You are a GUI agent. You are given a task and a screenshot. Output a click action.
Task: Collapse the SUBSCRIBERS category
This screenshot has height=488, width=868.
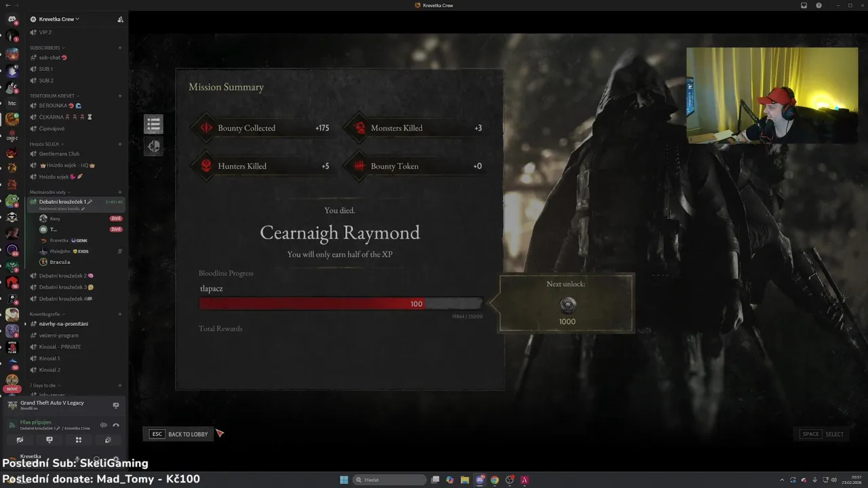[x=47, y=48]
